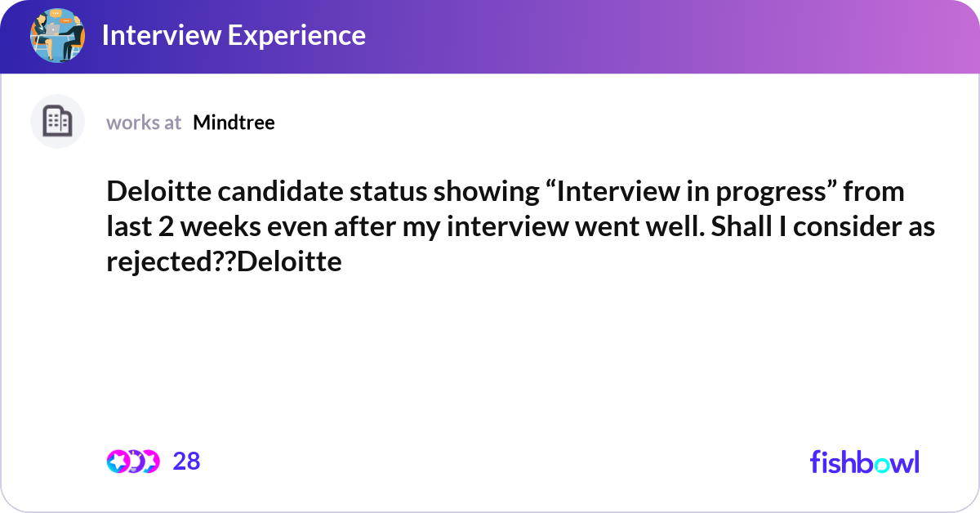Viewport: 980px width, 513px height.
Task: Click "rejected??Deloitte" at the post's end
Action: coord(224,262)
